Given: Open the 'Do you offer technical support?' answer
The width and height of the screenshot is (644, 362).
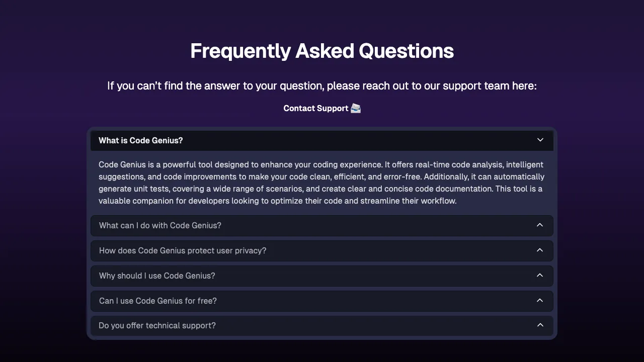Looking at the screenshot, I should [321, 325].
